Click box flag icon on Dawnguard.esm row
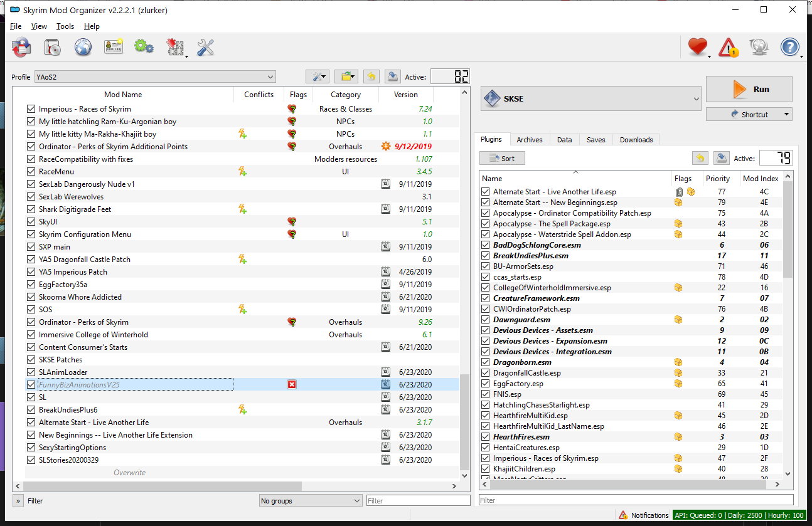This screenshot has height=526, width=812. click(x=678, y=320)
